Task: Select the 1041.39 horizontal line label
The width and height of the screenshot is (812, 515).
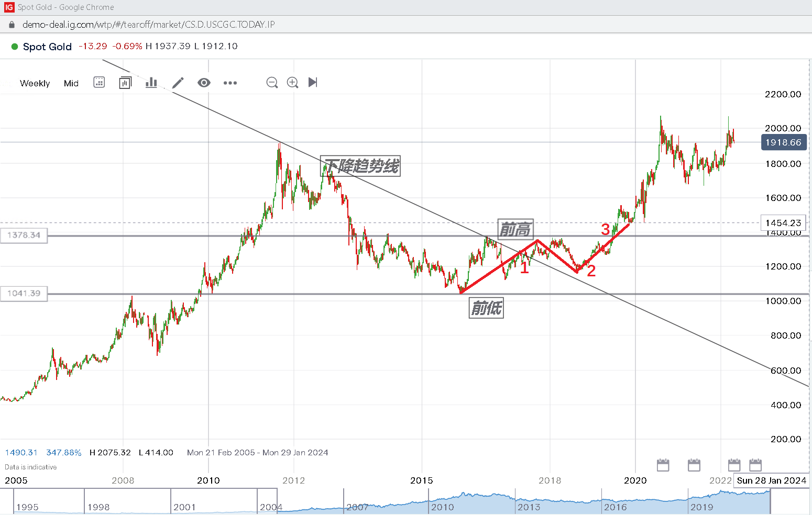Action: tap(24, 293)
